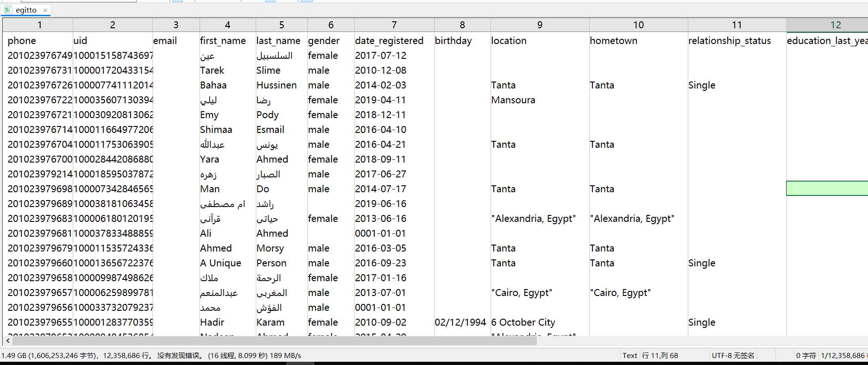The height and width of the screenshot is (365, 868).
Task: Click the 'education_last_year' heading cell
Action: (x=827, y=41)
